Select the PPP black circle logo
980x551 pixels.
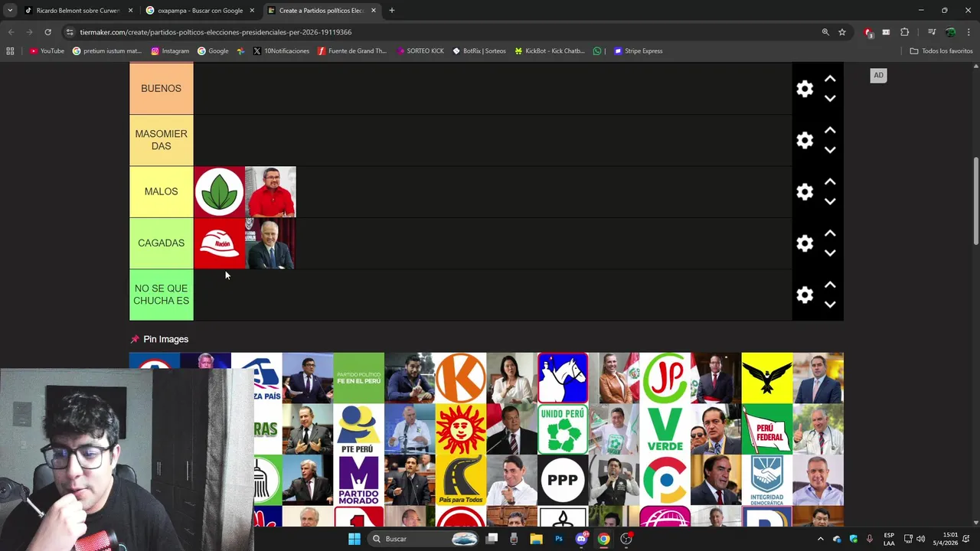click(x=563, y=480)
